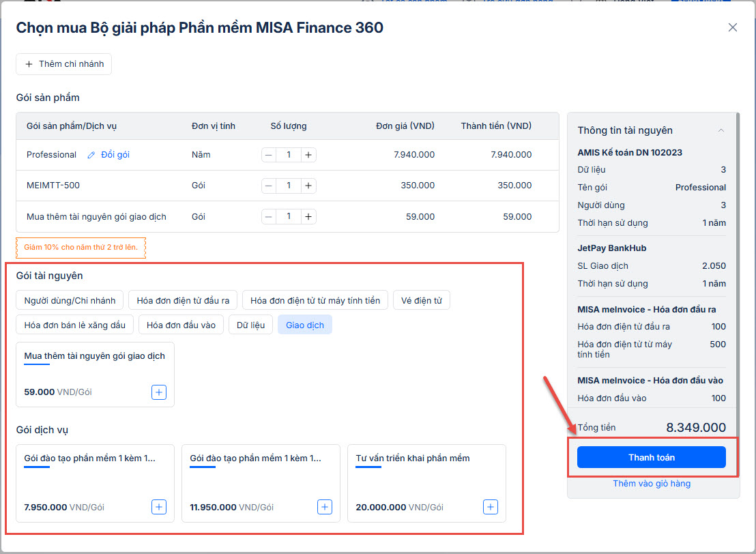This screenshot has width=756, height=554.
Task: Increase Professional package quantity with plus
Action: click(x=308, y=155)
